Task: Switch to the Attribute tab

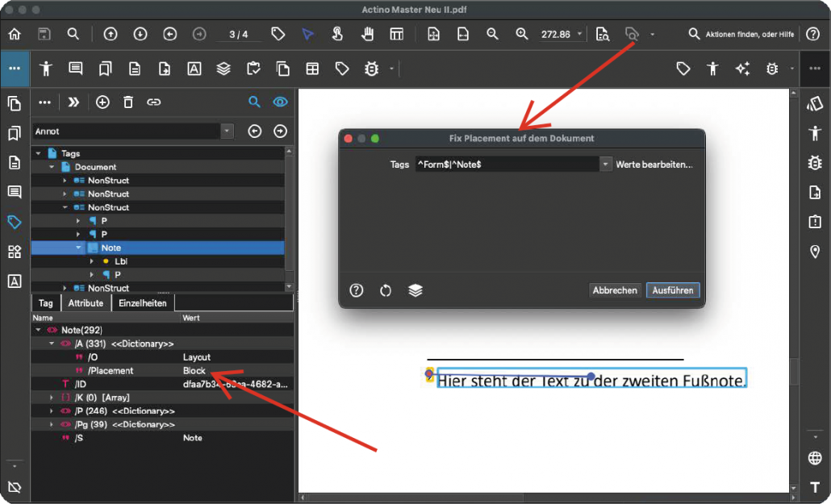Action: [86, 302]
